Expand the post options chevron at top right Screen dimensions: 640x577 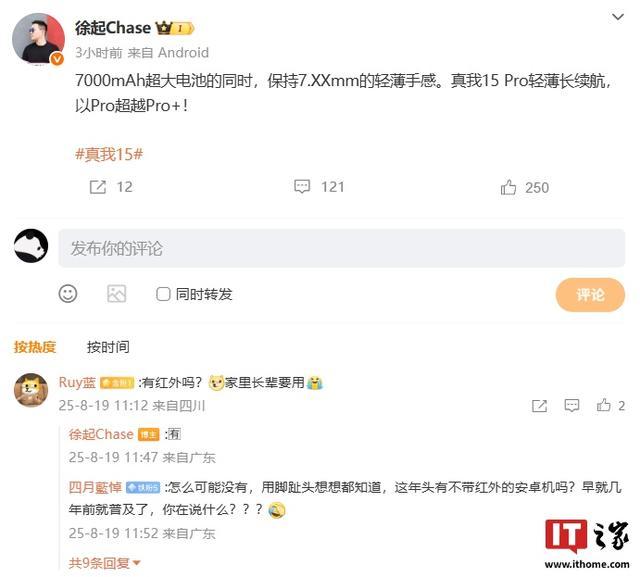click(x=618, y=17)
